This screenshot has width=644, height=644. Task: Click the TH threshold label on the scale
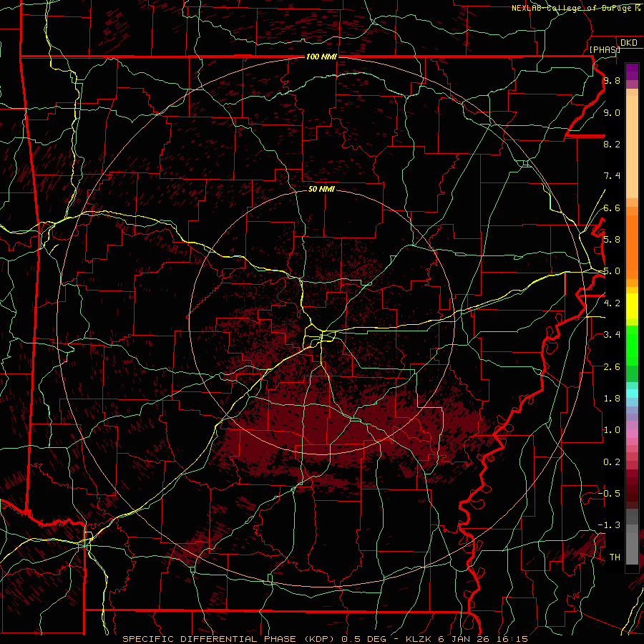[615, 557]
